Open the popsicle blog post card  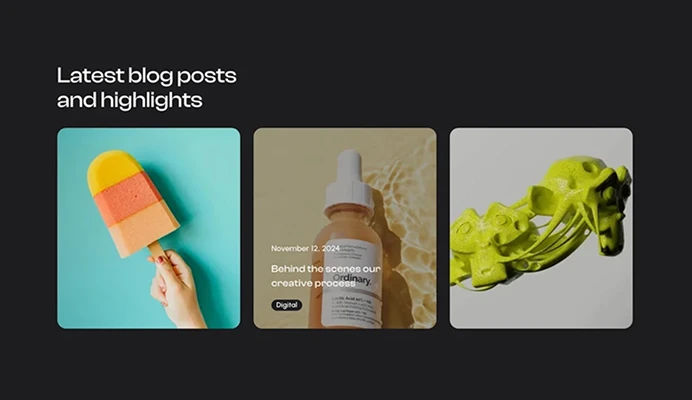[149, 228]
